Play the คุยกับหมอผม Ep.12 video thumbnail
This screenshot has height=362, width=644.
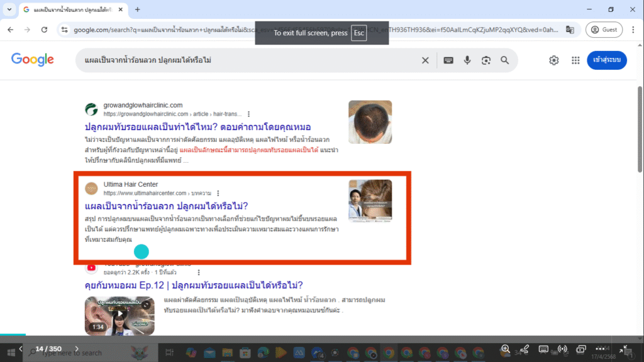119,315
